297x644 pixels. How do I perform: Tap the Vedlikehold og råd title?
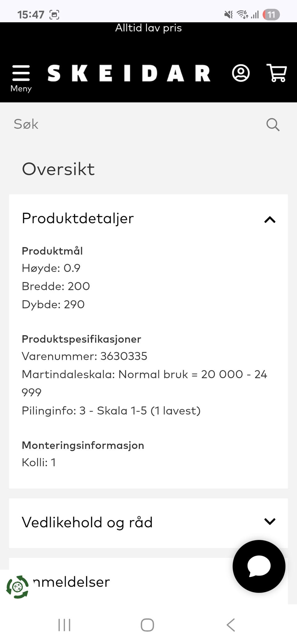87,522
